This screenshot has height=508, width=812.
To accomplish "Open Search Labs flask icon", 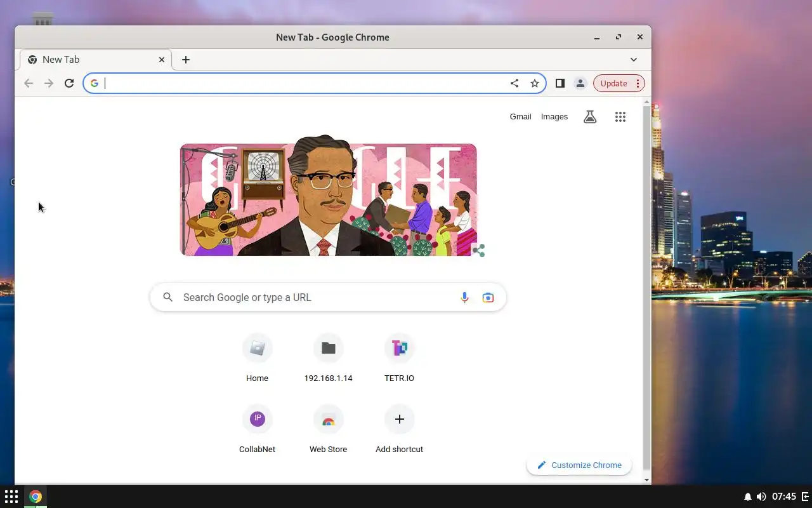I will (590, 117).
